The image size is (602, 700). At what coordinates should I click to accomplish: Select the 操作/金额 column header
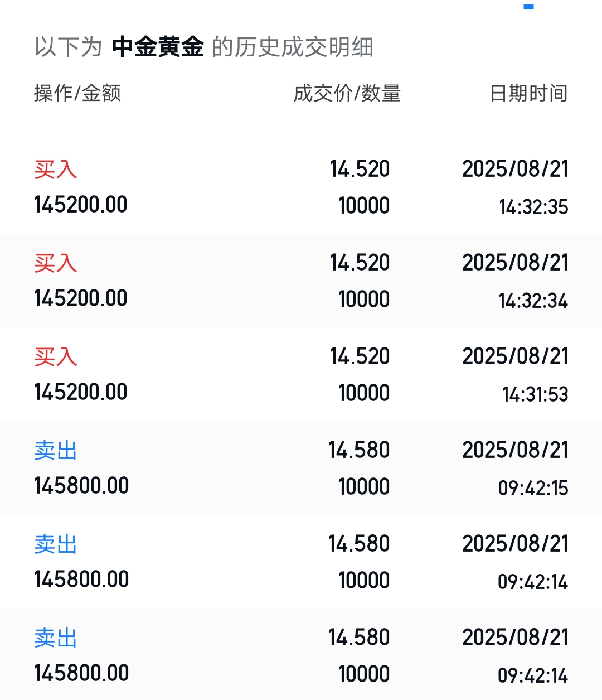coord(77,93)
